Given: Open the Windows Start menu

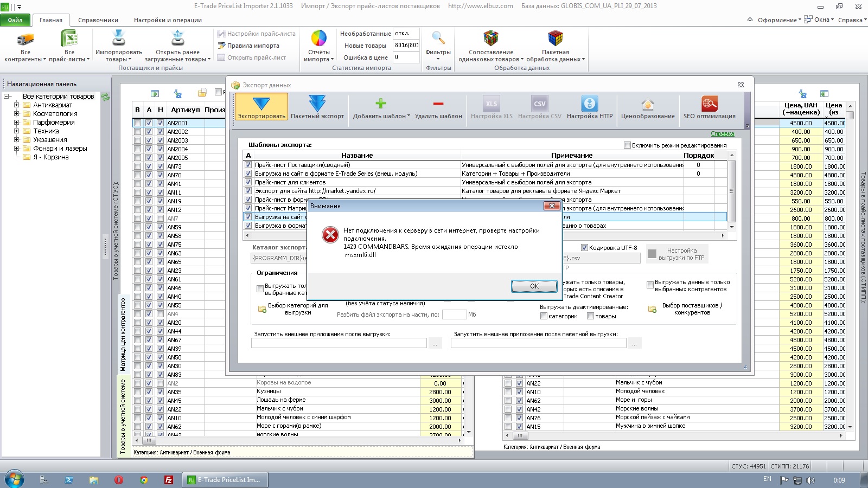Looking at the screenshot, I should 15,479.
